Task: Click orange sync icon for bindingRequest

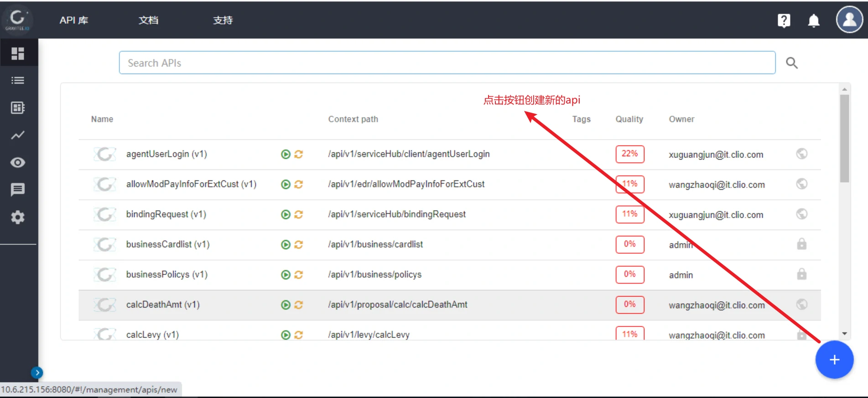Action: click(299, 215)
